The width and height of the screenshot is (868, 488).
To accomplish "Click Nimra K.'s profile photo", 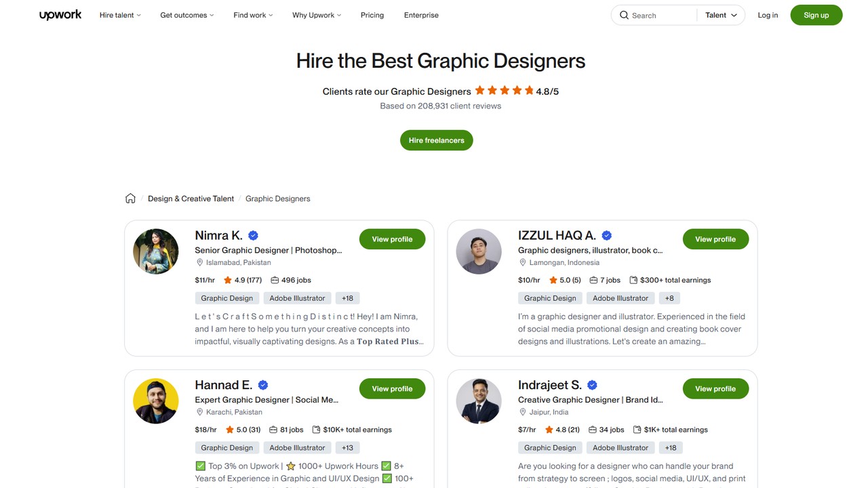I will click(156, 251).
